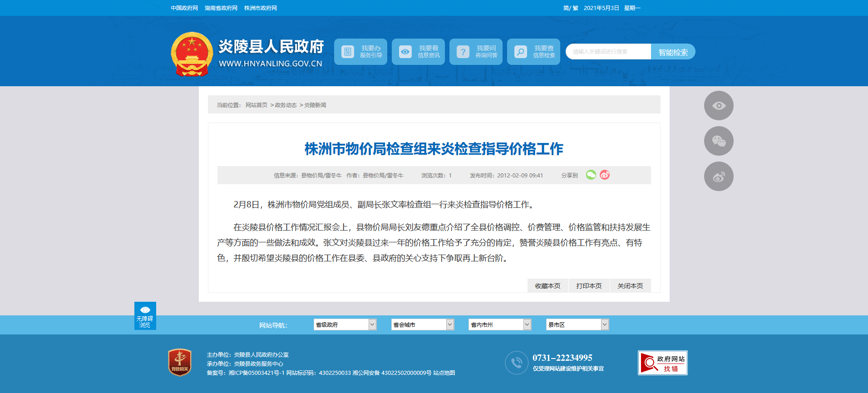Click the national emblem logo

point(192,54)
